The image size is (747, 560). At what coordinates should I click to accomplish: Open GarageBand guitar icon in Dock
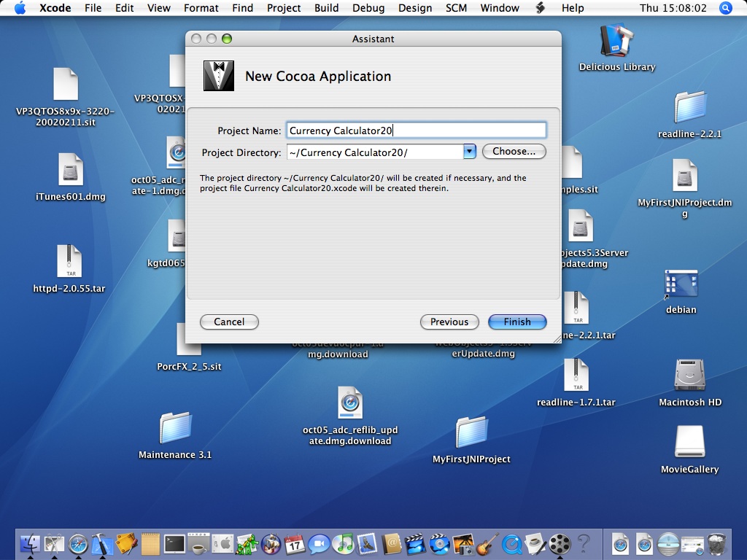(487, 544)
